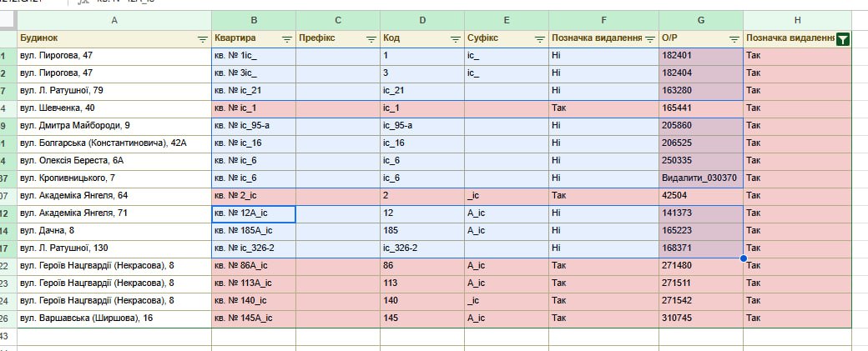868x351 pixels.
Task: Open the filter icon in the Будинок header
Action: [x=202, y=38]
